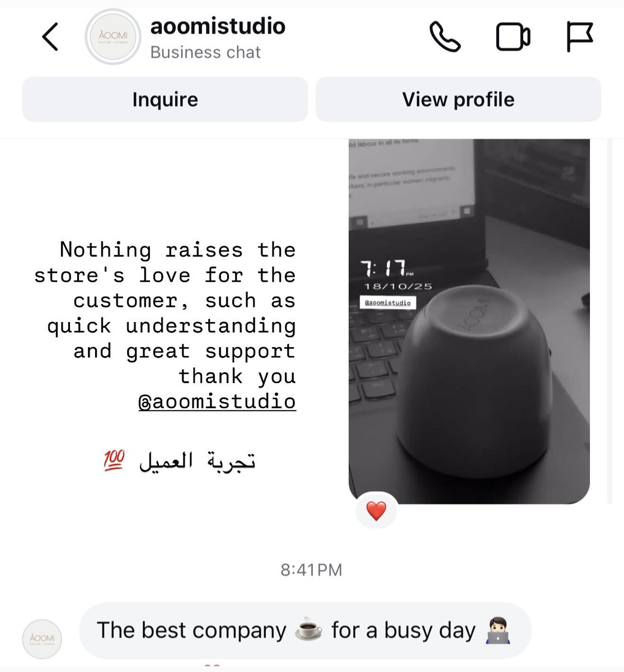
Task: Tap the Arabic caption text in the story
Action: click(197, 460)
